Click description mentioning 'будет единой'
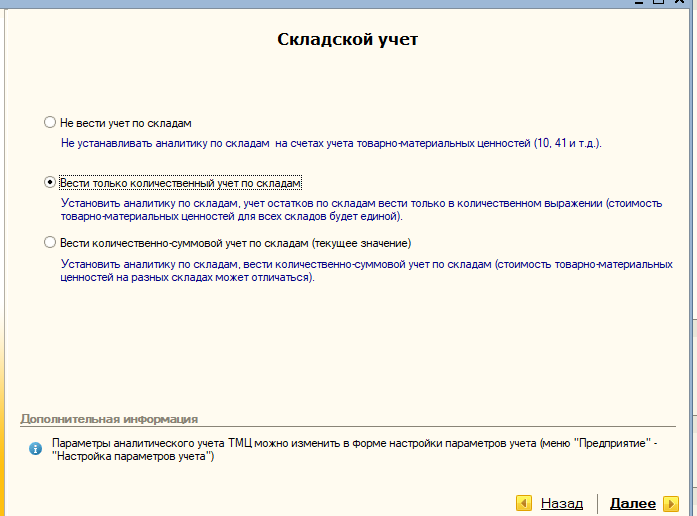 coord(361,210)
